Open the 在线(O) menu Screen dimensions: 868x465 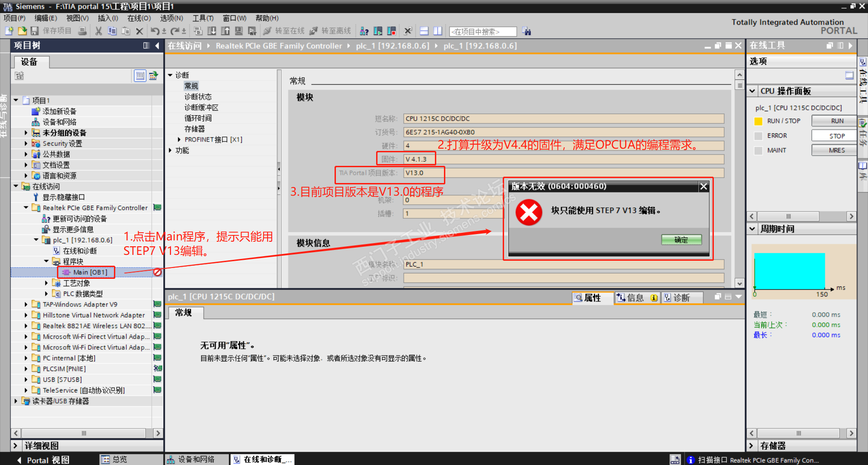(139, 18)
